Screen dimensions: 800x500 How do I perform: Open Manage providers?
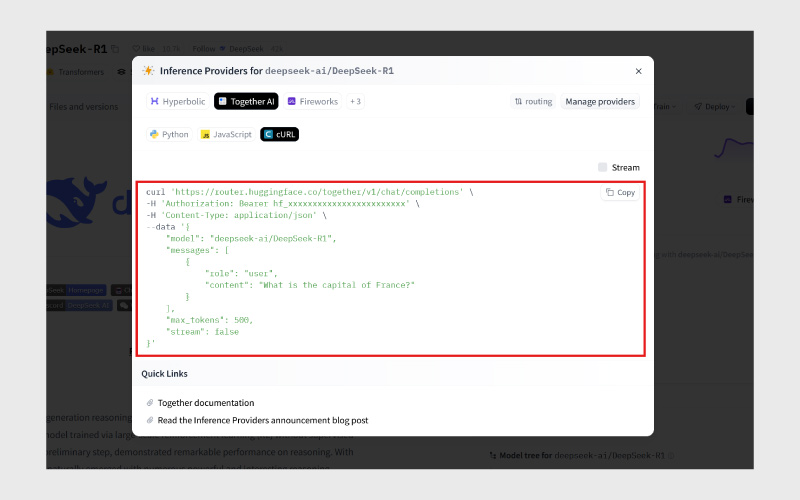pyautogui.click(x=600, y=101)
